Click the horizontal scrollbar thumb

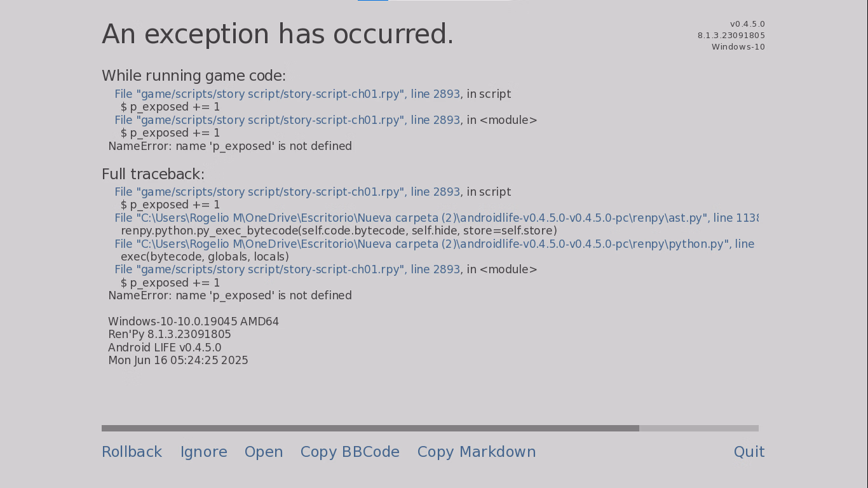click(370, 428)
